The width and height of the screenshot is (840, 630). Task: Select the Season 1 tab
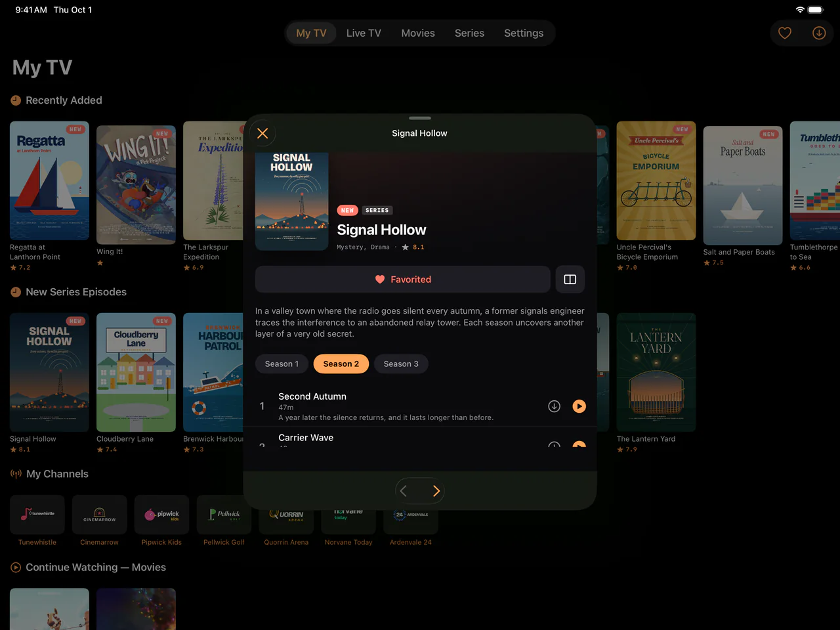tap(282, 364)
